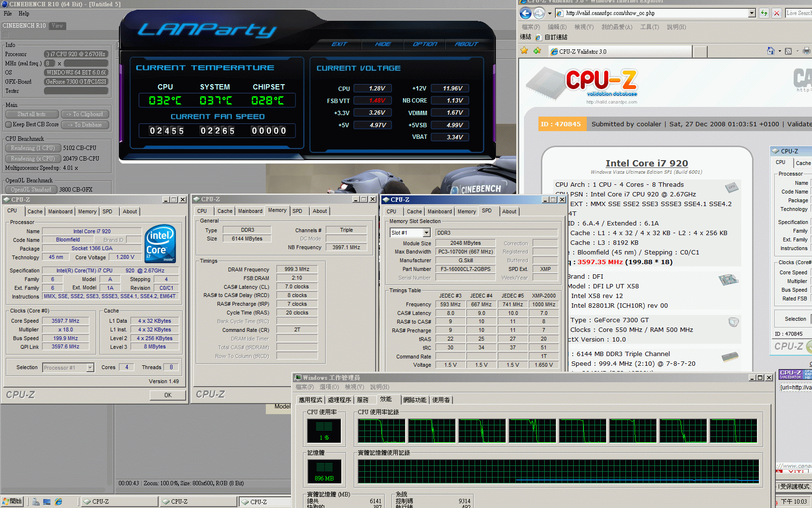812x508 pixels.
Task: Click the Add to Favorites icon
Action: [x=537, y=51]
